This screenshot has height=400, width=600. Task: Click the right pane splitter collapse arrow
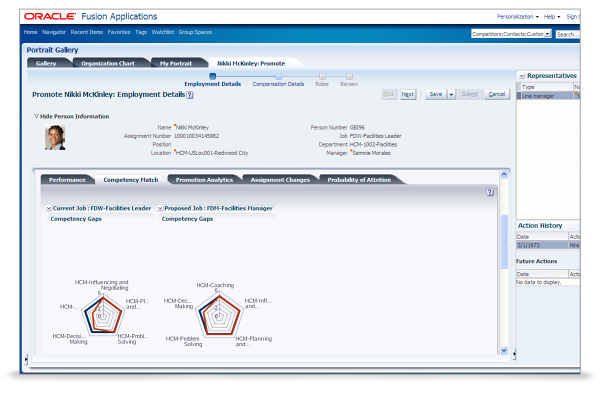tap(514, 354)
